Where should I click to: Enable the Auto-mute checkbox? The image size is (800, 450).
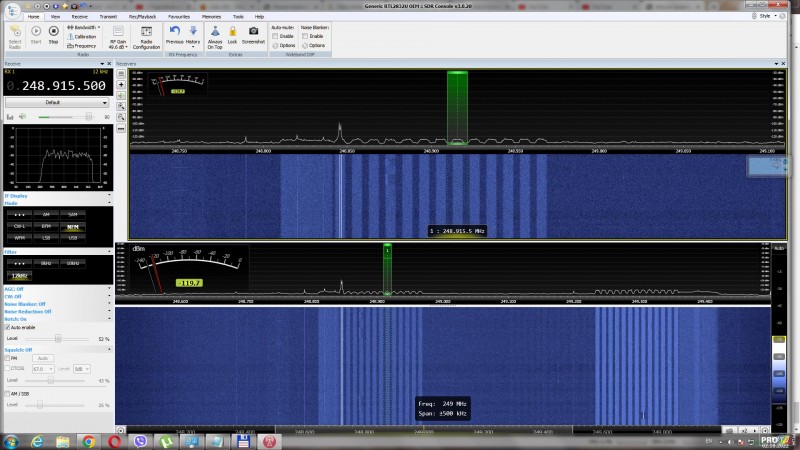[276, 36]
